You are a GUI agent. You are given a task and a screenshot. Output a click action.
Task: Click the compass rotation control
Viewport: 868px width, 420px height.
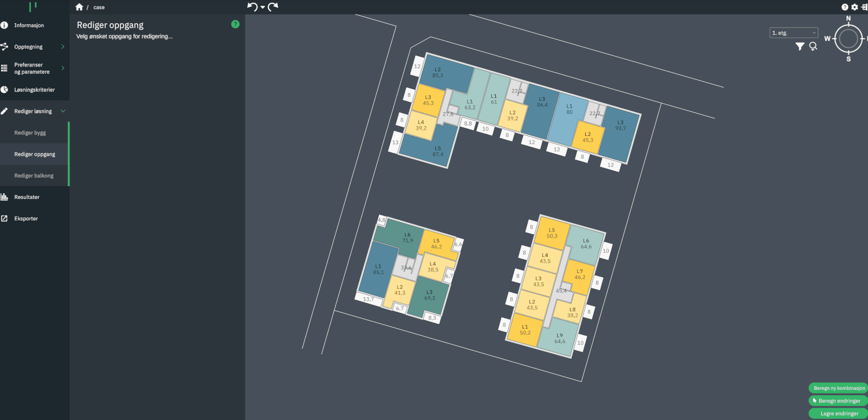pyautogui.click(x=848, y=39)
